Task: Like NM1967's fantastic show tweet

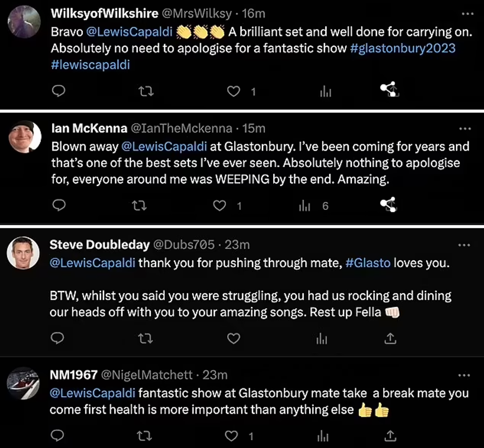Action: [x=233, y=436]
